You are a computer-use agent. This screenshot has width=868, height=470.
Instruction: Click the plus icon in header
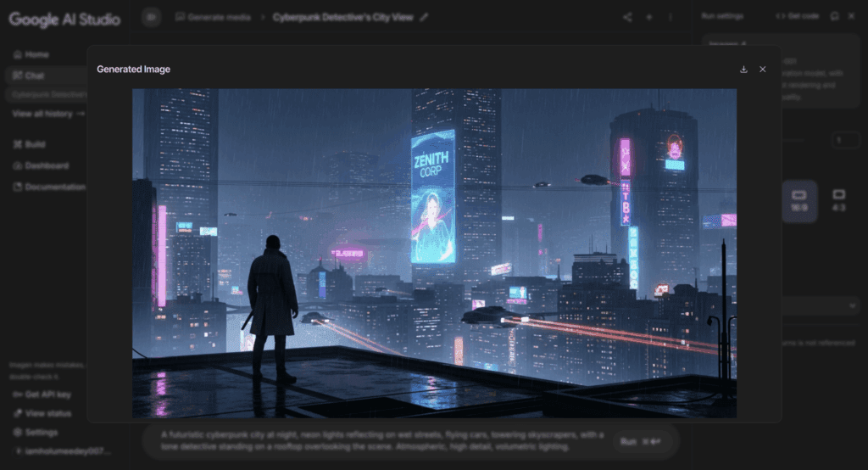pos(649,17)
